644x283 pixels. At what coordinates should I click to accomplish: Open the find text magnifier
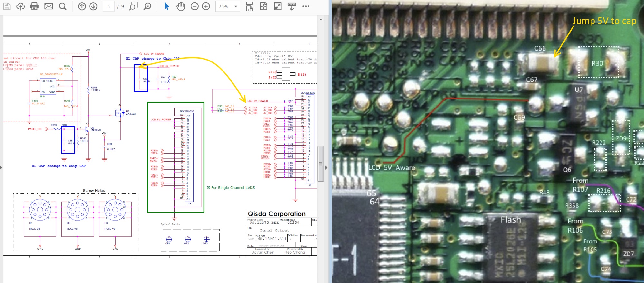pos(63,6)
